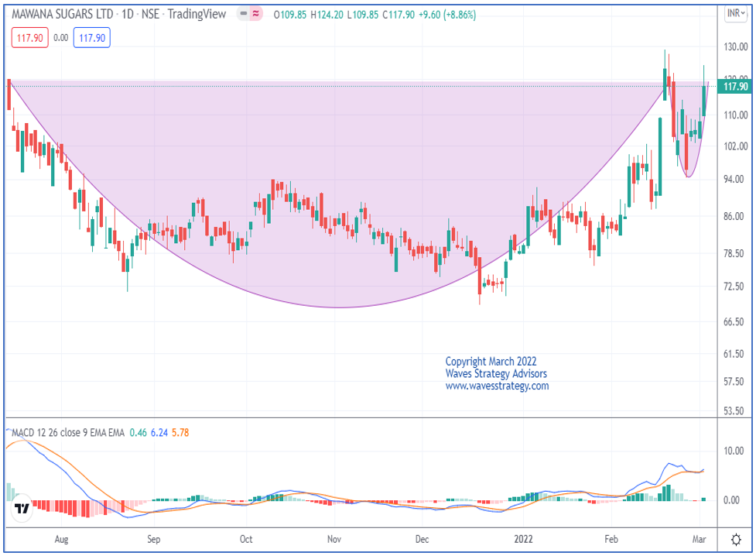
Task: Click the pink approximate-sign status icon
Action: pyautogui.click(x=255, y=14)
